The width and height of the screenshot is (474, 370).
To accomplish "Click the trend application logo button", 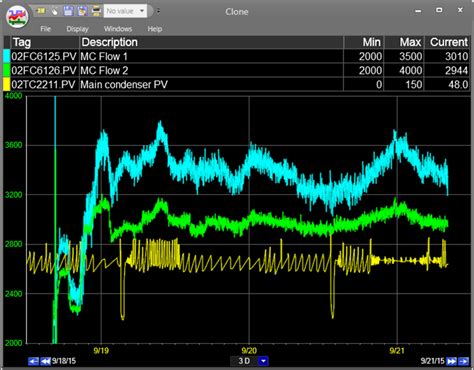I will pyautogui.click(x=17, y=17).
